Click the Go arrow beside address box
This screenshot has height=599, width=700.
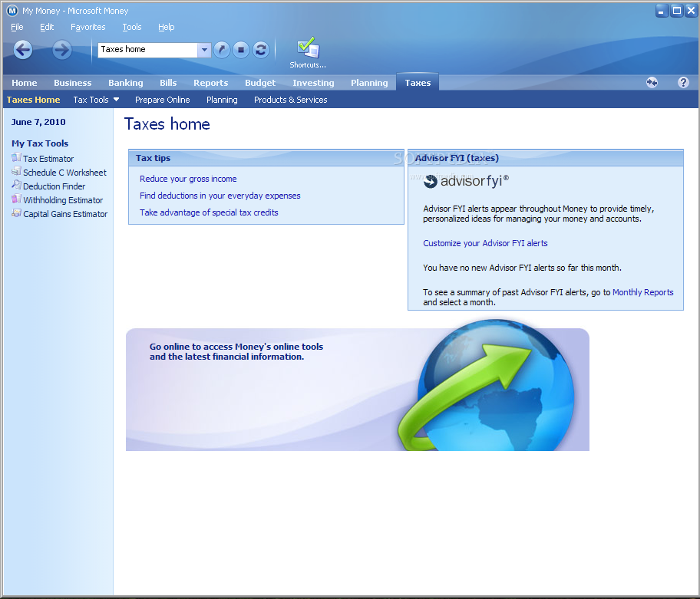pos(221,50)
